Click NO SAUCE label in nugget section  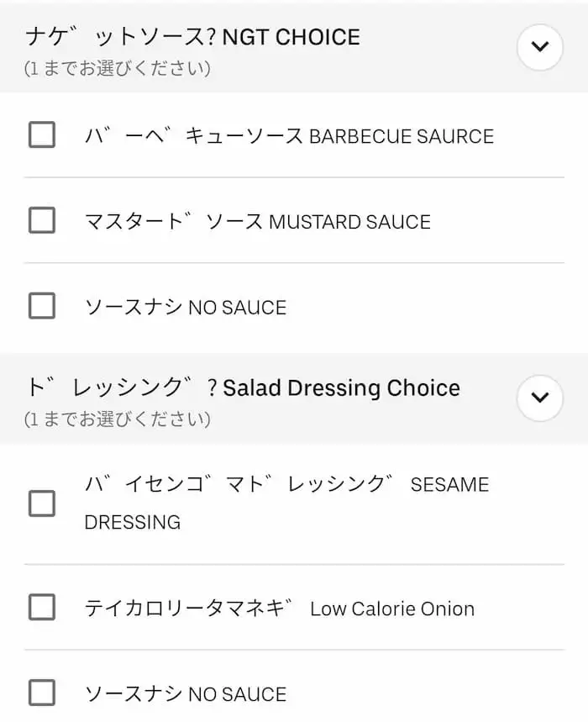(186, 308)
